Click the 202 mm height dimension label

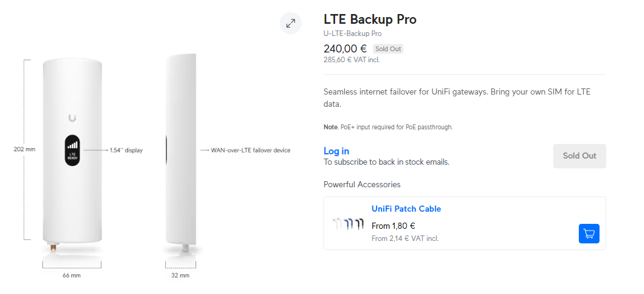[24, 149]
